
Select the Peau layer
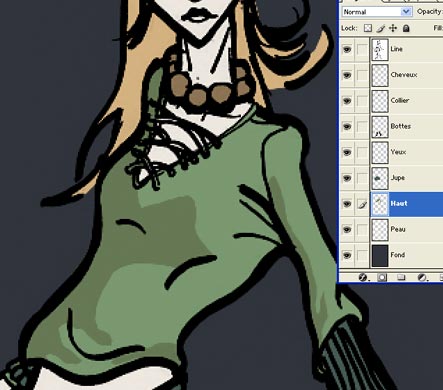tap(407, 229)
